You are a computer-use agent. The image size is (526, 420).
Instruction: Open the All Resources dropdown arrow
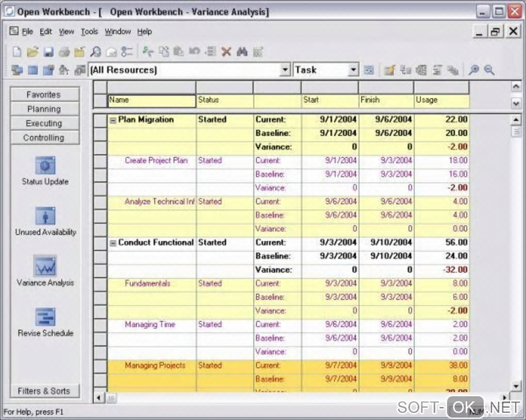point(285,70)
